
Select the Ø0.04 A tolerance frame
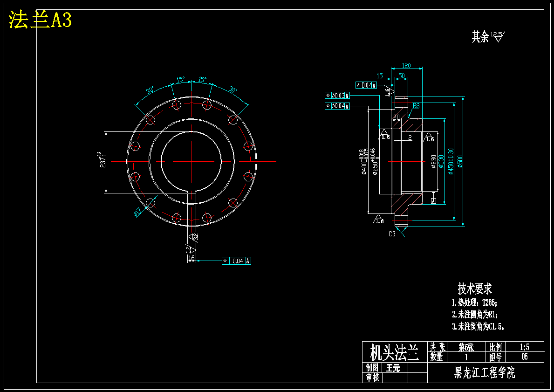coord(337,106)
